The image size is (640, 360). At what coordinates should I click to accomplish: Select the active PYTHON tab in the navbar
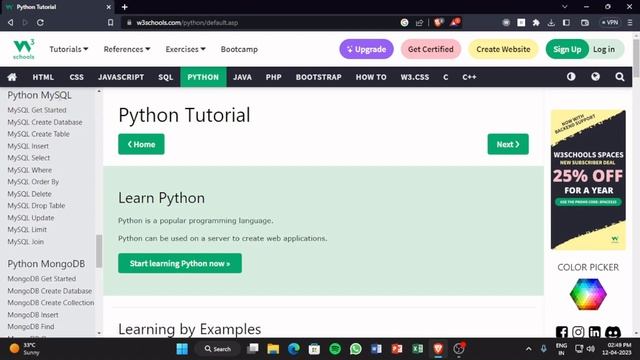point(203,77)
